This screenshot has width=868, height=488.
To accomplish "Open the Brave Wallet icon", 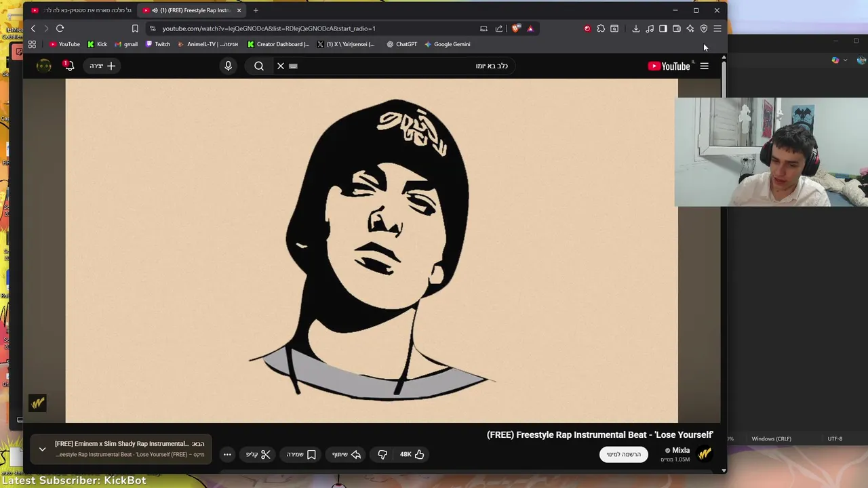I will click(x=677, y=28).
